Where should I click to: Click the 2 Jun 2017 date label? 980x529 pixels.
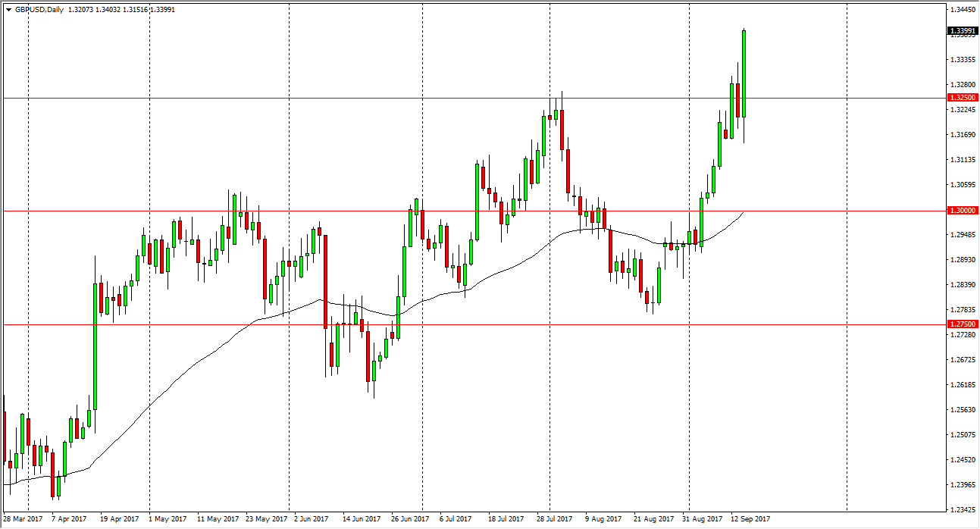point(312,520)
